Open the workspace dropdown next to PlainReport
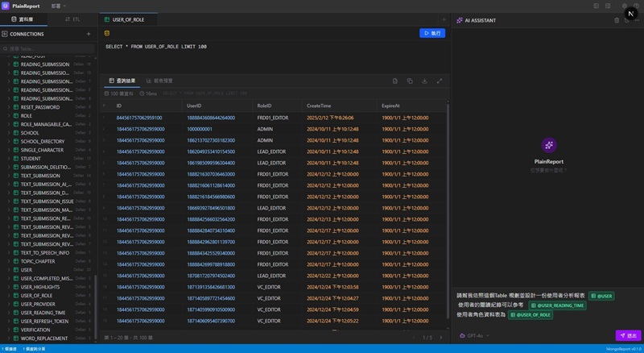The image size is (644, 353). (x=59, y=6)
